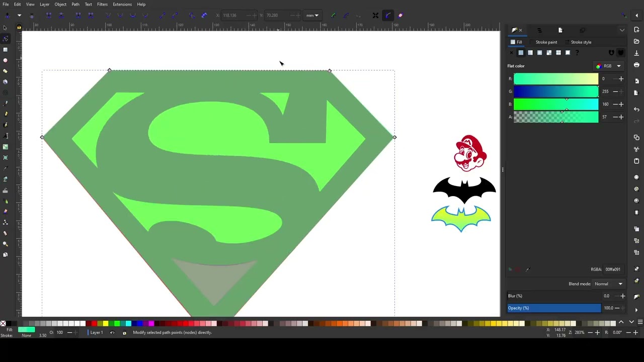Select Linear gradient paint type
Viewport: 644px width, 362px height.
530,53
